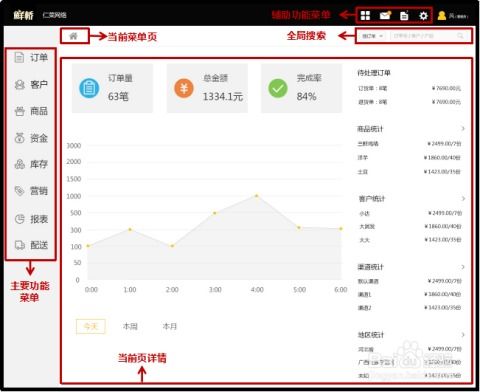Expand 渠道统计 with its chevron

pos(463,267)
